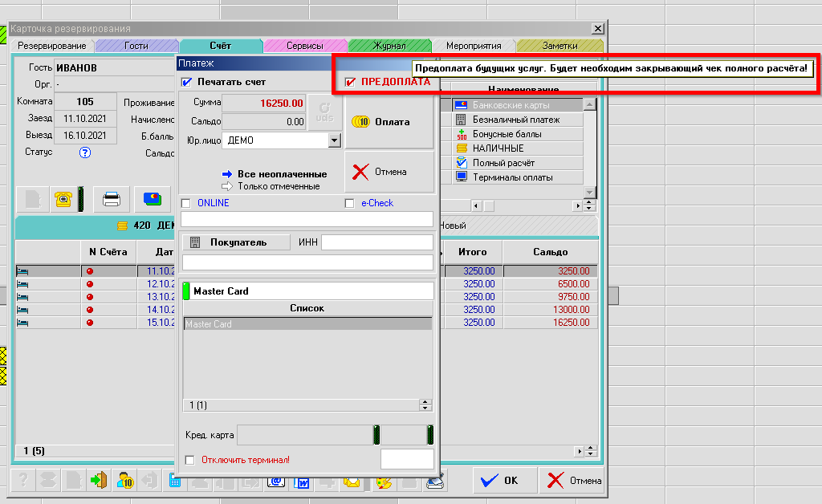Open the Сервисы tab
The width and height of the screenshot is (822, 504).
pos(304,47)
